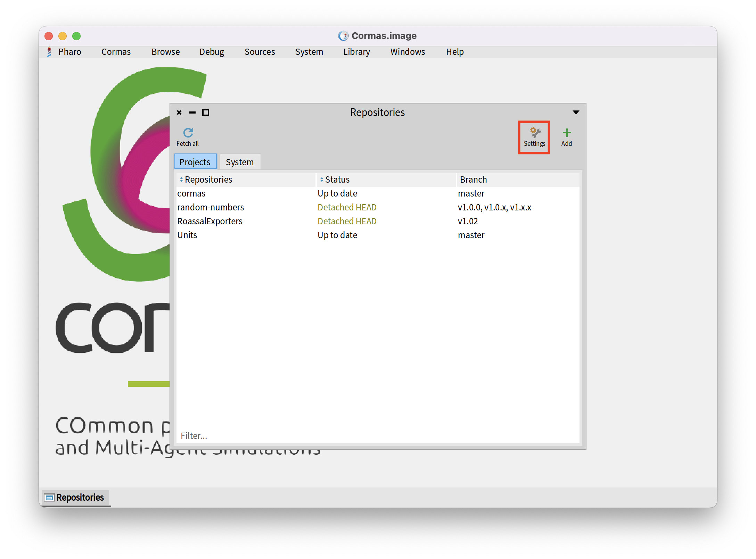Viewport: 756px width, 559px height.
Task: Open the Library menu
Action: (356, 52)
